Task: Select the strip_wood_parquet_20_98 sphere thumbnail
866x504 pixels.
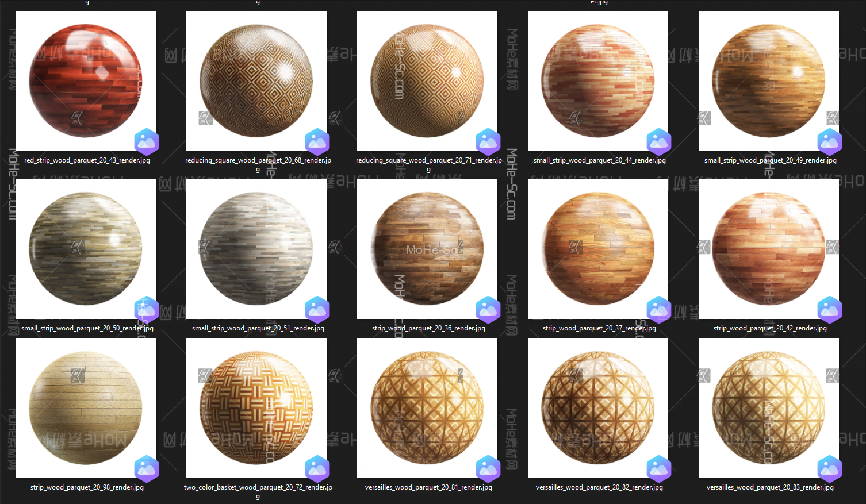Action: coord(86,408)
